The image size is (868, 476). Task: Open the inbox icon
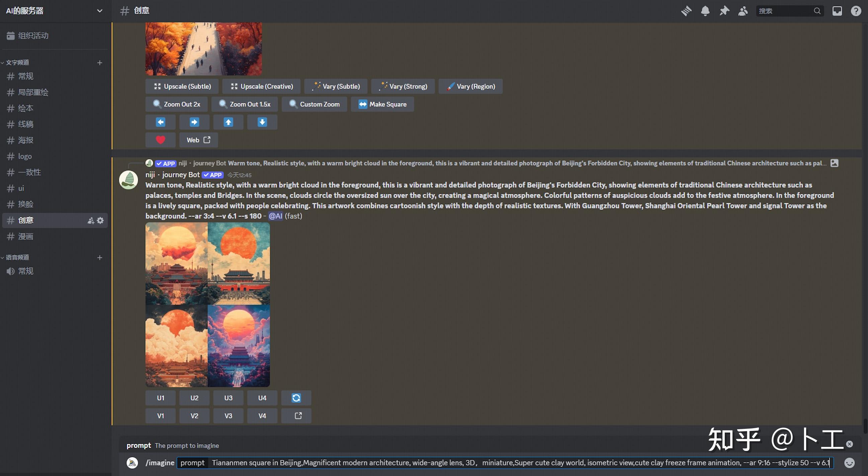[x=837, y=11]
